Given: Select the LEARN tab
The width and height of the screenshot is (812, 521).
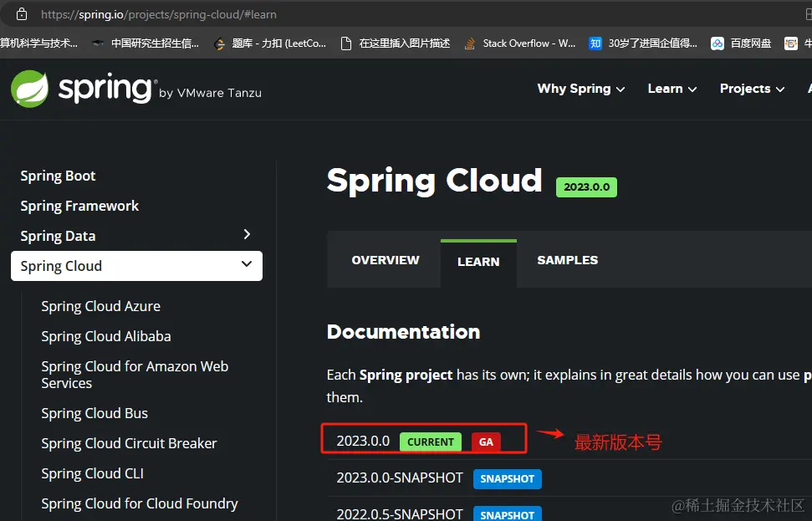Looking at the screenshot, I should coord(478,262).
